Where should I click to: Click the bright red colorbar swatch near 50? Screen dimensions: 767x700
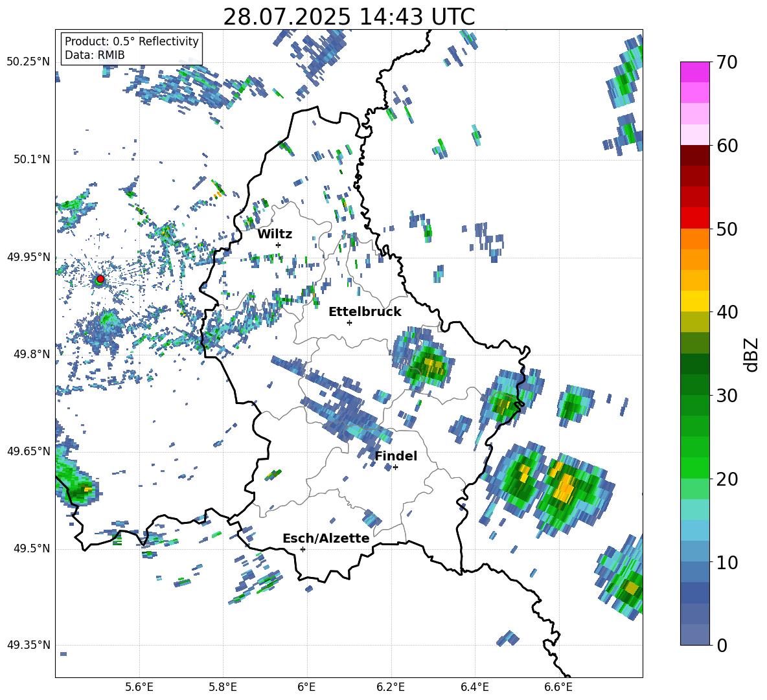pos(695,218)
